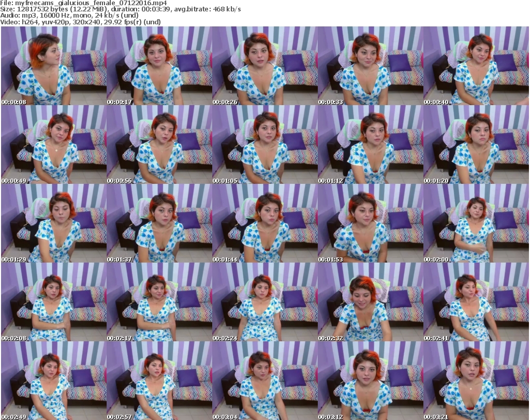Image resolution: width=530 pixels, height=420 pixels.
Task: Open the frame timestamped 00:00:49
Action: click(x=54, y=144)
